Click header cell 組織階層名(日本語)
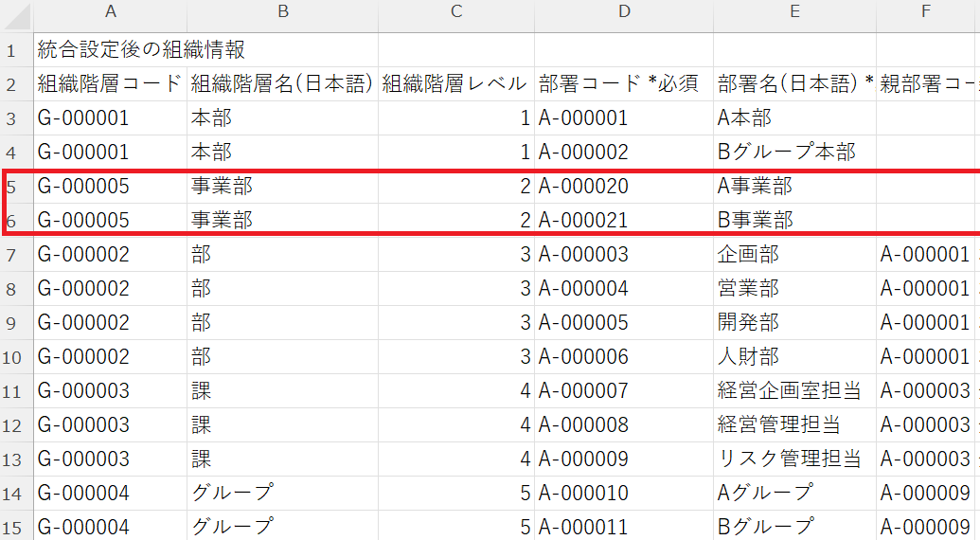The image size is (980, 540). [x=282, y=83]
